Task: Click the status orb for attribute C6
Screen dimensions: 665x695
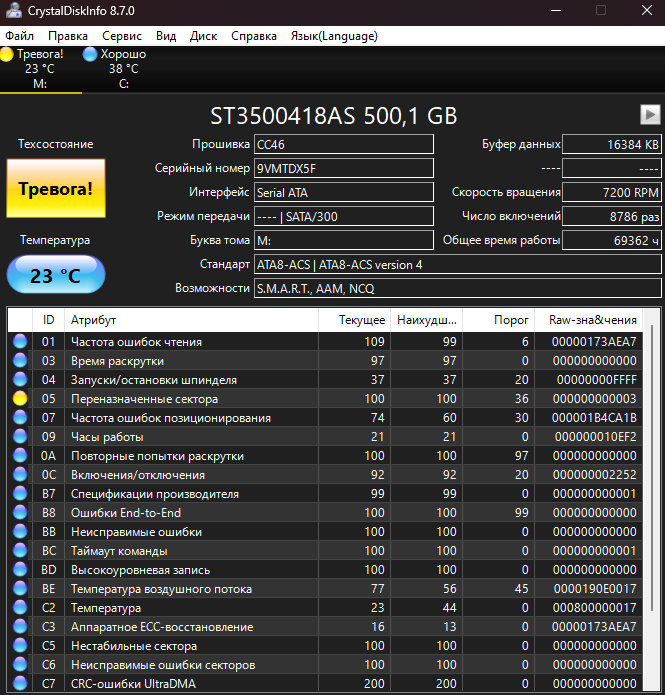Action: pos(20,664)
